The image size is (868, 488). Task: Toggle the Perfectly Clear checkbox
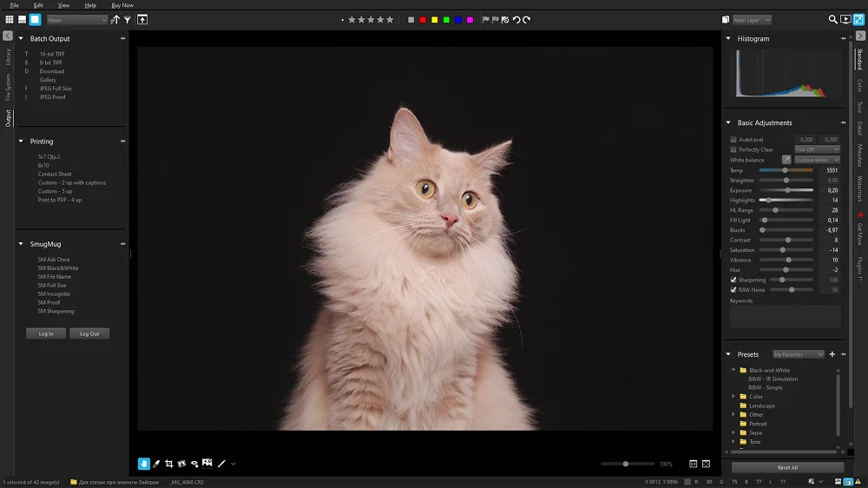click(x=733, y=149)
